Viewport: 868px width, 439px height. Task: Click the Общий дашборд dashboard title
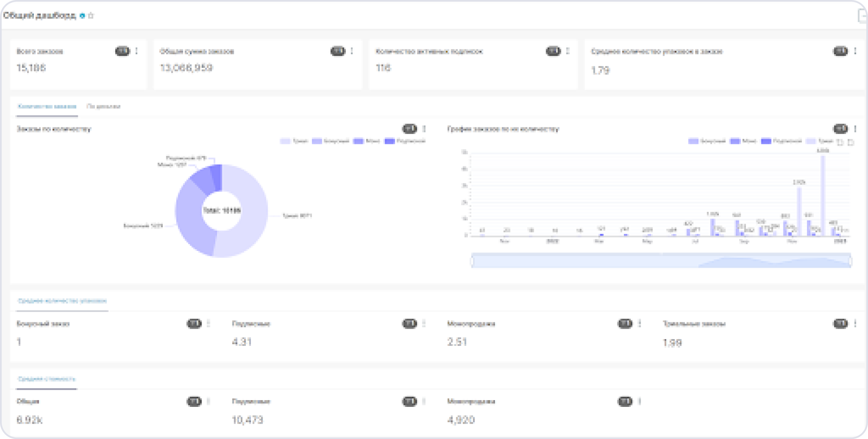point(40,15)
